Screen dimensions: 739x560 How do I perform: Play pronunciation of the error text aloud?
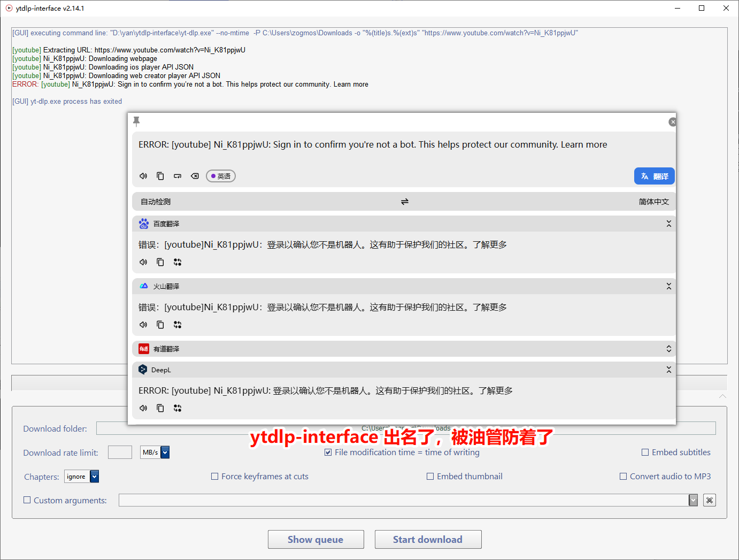click(143, 175)
